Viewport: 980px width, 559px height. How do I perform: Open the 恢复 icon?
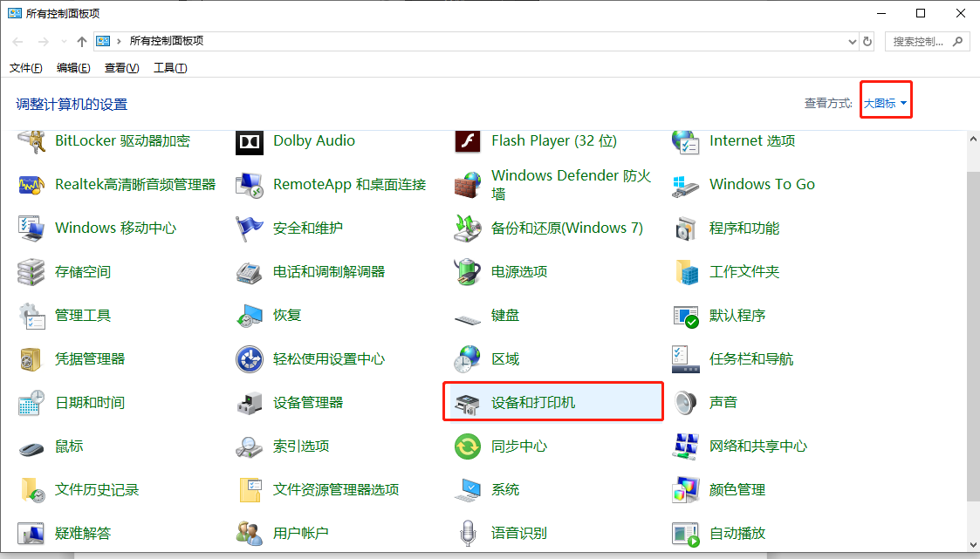tap(249, 316)
